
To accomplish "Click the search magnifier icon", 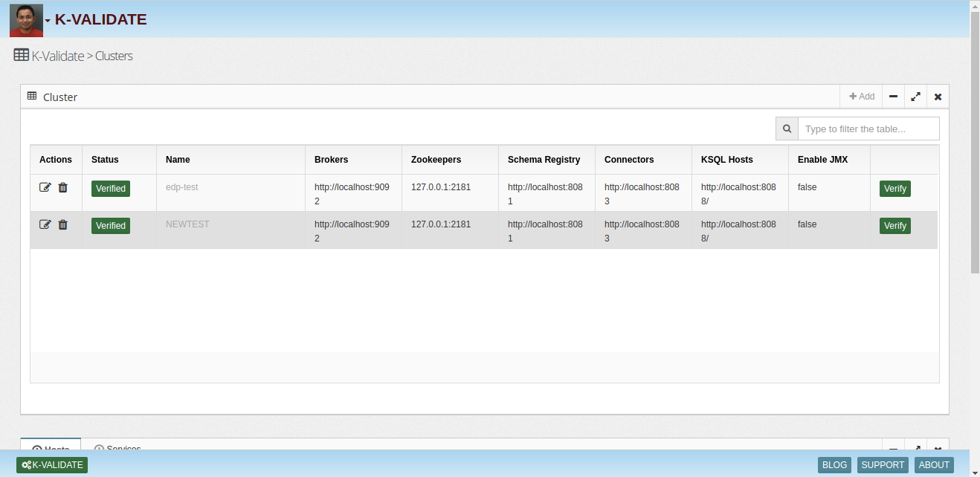I will point(787,129).
